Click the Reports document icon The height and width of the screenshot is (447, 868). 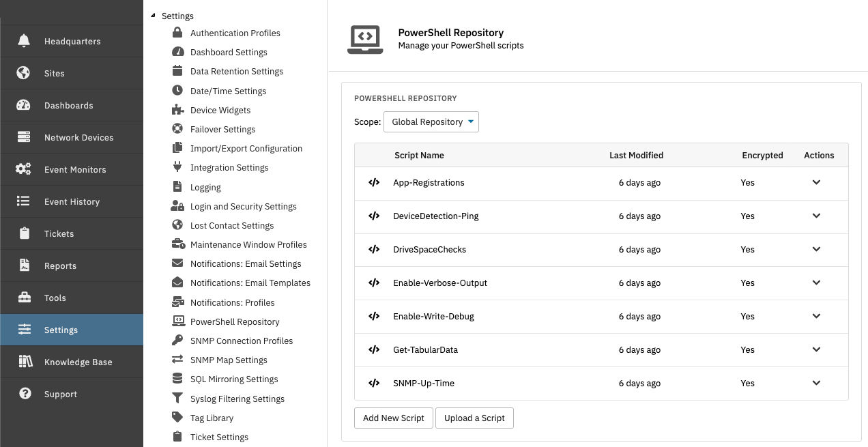pyautogui.click(x=24, y=265)
